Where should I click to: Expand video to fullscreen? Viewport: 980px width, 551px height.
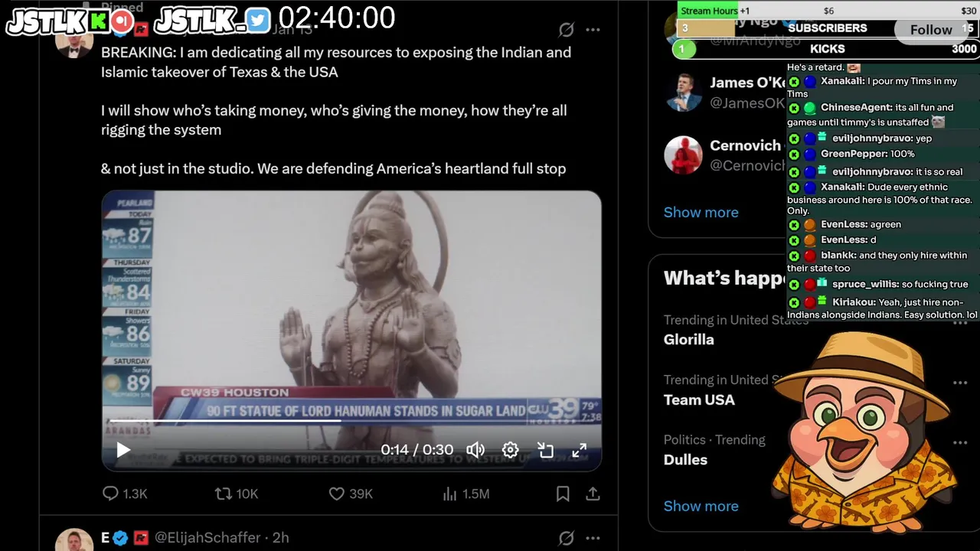[x=580, y=450]
